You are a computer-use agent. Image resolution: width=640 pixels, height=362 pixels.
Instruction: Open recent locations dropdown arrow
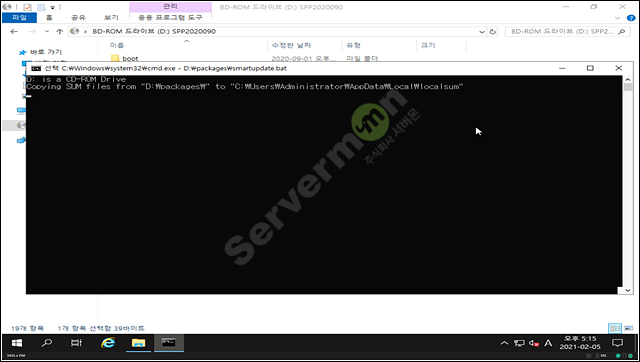coord(47,31)
